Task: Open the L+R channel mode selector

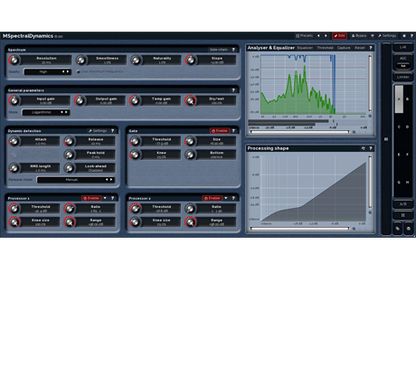Action: (403, 47)
